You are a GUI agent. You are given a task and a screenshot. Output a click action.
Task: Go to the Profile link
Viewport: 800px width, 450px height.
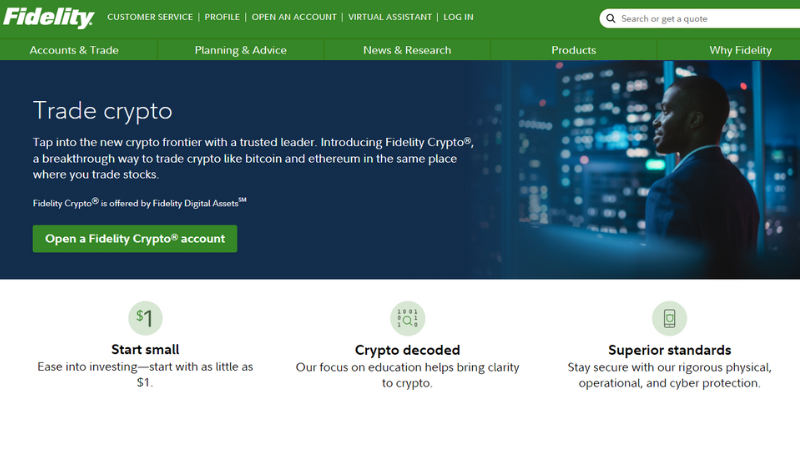pyautogui.click(x=222, y=17)
